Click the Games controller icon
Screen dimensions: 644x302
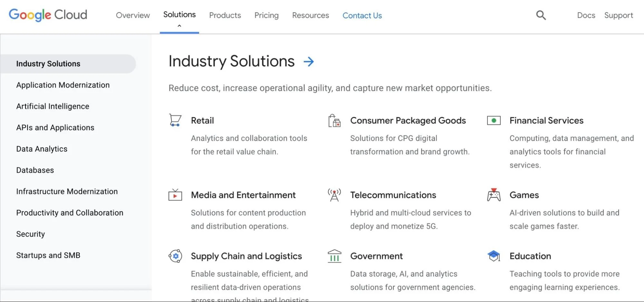494,195
